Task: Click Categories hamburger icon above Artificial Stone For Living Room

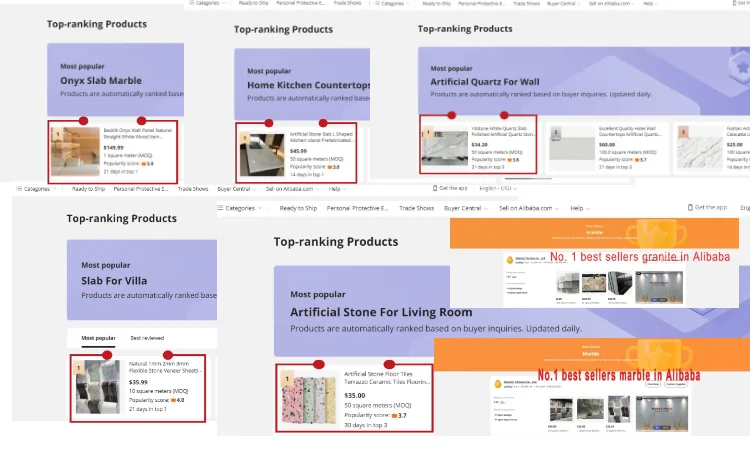Action: pos(221,208)
